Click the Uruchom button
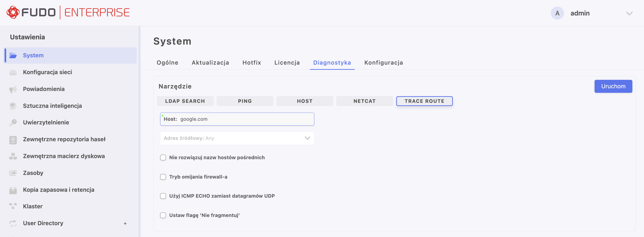Image resolution: width=644 pixels, height=237 pixels. pyautogui.click(x=613, y=86)
